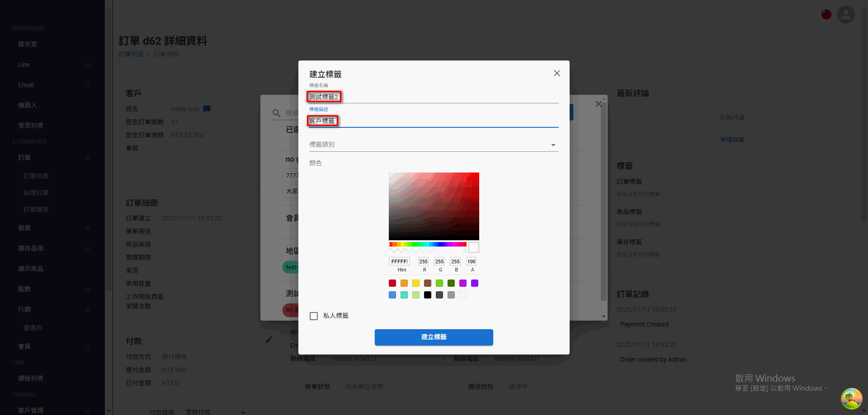
Task: Click the G value input field
Action: tap(439, 261)
